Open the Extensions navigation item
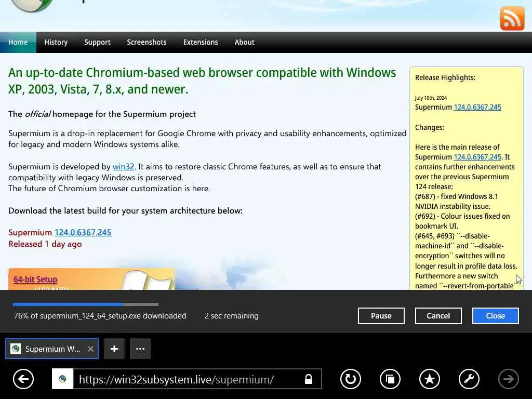532x399 pixels. [x=201, y=43]
